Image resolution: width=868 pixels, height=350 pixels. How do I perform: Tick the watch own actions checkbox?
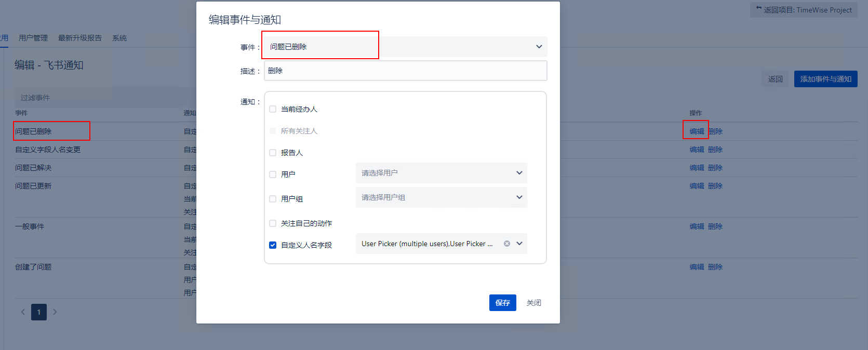coord(273,223)
